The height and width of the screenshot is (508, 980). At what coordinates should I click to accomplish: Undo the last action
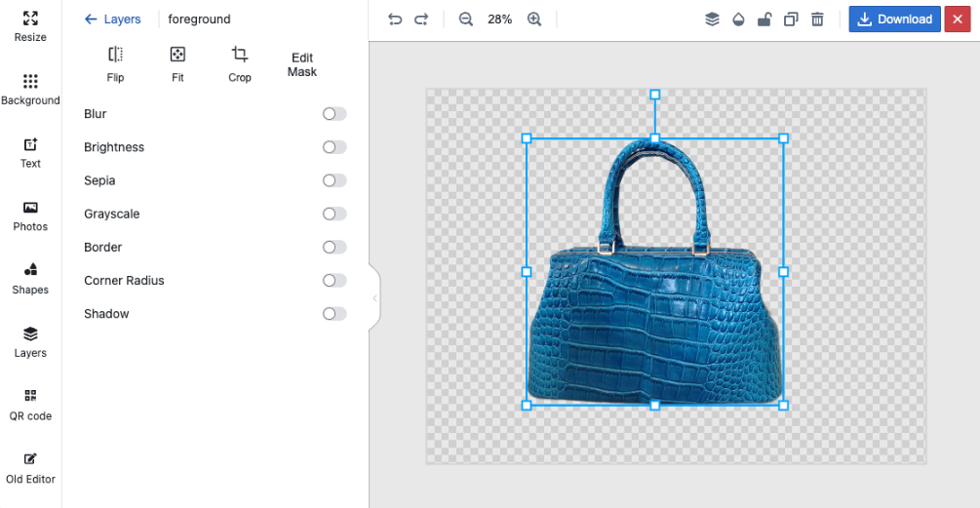394,20
